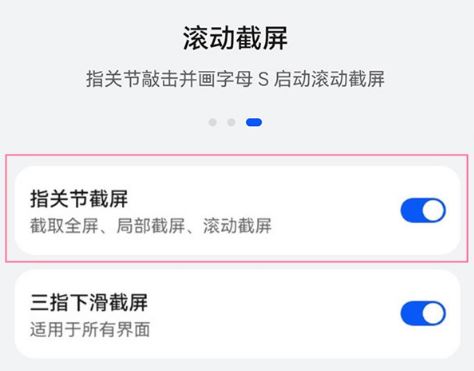The image size is (474, 371).
Task: Turn off the 指关节截屏 toggle switch
Action: pos(423,210)
